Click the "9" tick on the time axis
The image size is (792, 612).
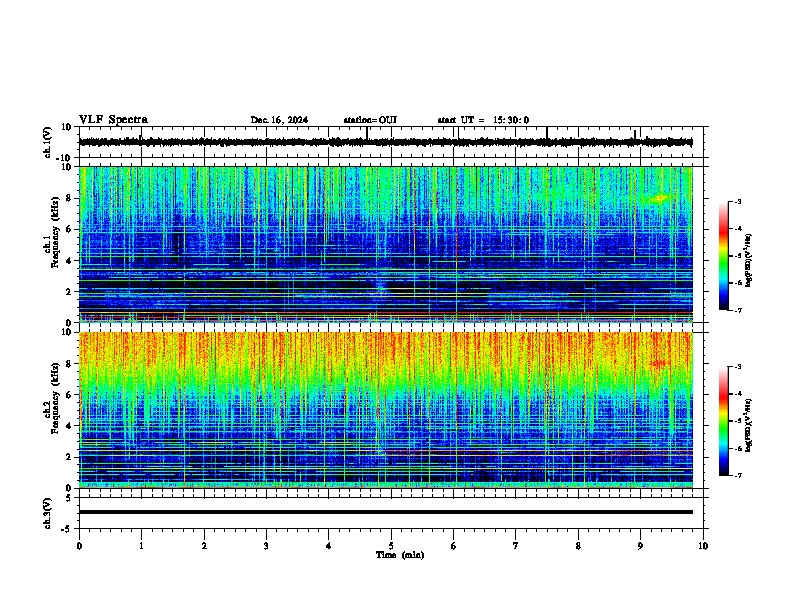coord(640,546)
